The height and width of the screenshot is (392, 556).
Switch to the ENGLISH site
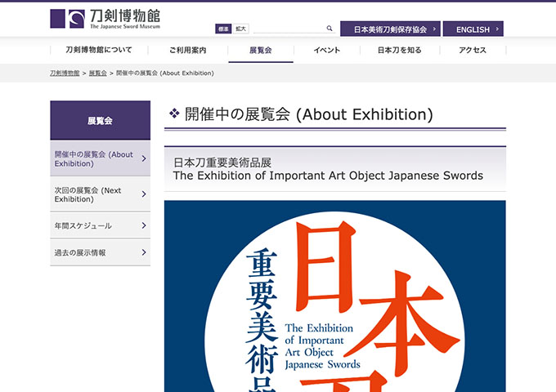click(473, 29)
